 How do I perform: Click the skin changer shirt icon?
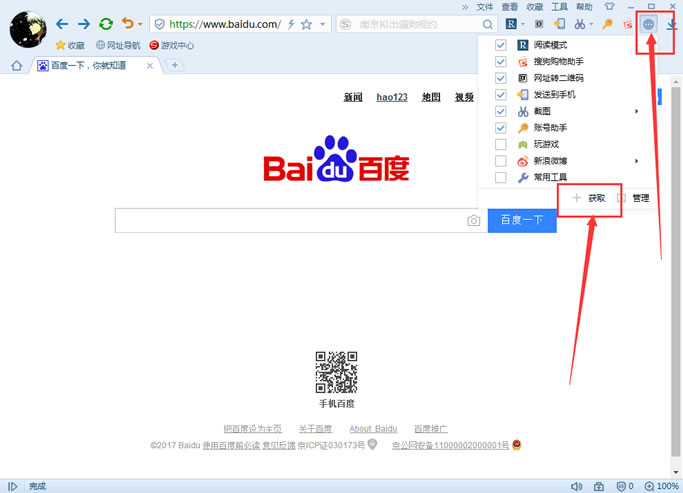pos(609,7)
